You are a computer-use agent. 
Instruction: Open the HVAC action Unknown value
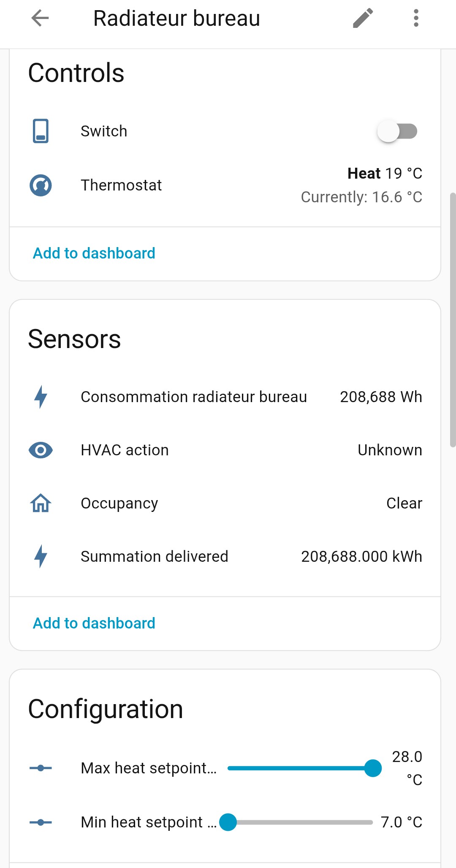(390, 450)
